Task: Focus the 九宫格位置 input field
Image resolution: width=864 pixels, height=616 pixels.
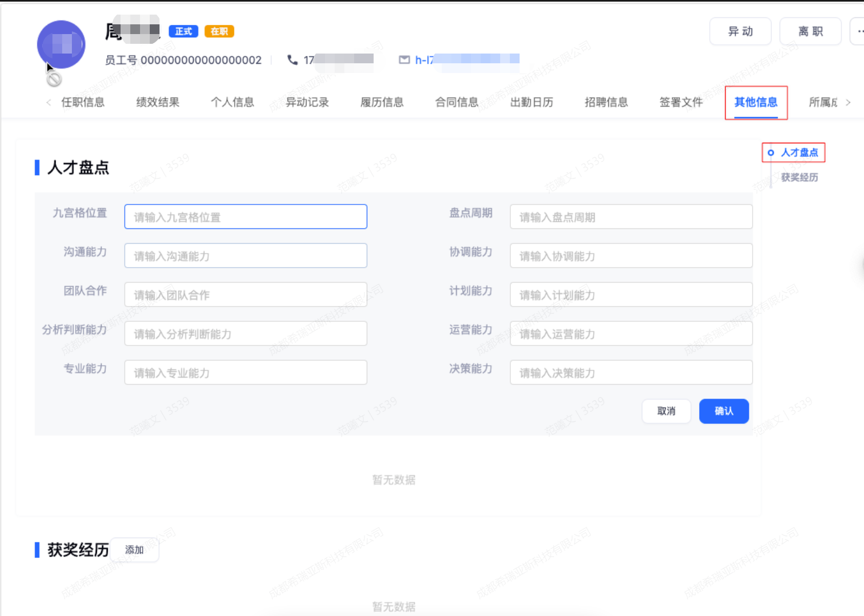Action: click(x=245, y=217)
